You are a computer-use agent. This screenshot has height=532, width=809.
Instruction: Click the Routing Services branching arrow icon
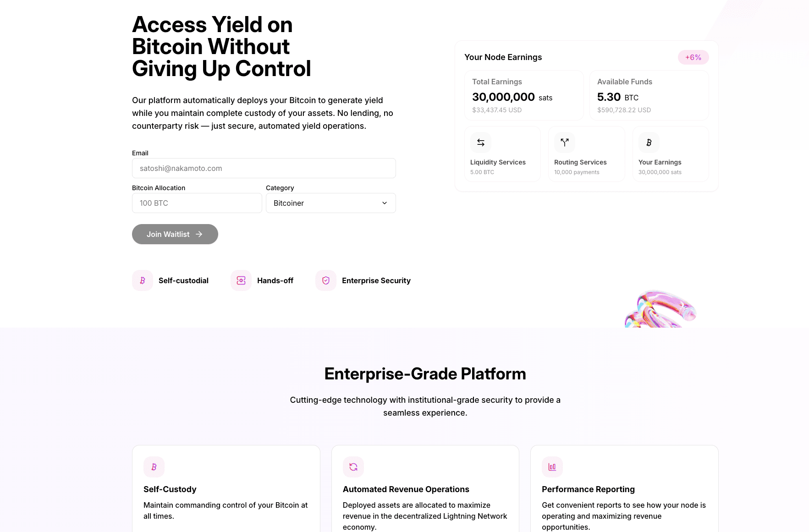pyautogui.click(x=564, y=143)
